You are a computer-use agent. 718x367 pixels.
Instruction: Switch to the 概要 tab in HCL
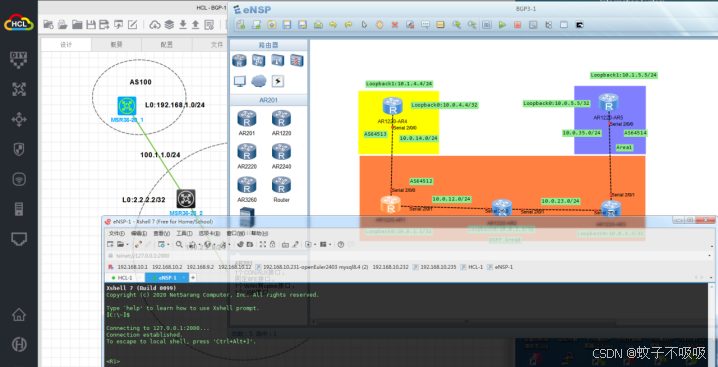click(x=116, y=44)
